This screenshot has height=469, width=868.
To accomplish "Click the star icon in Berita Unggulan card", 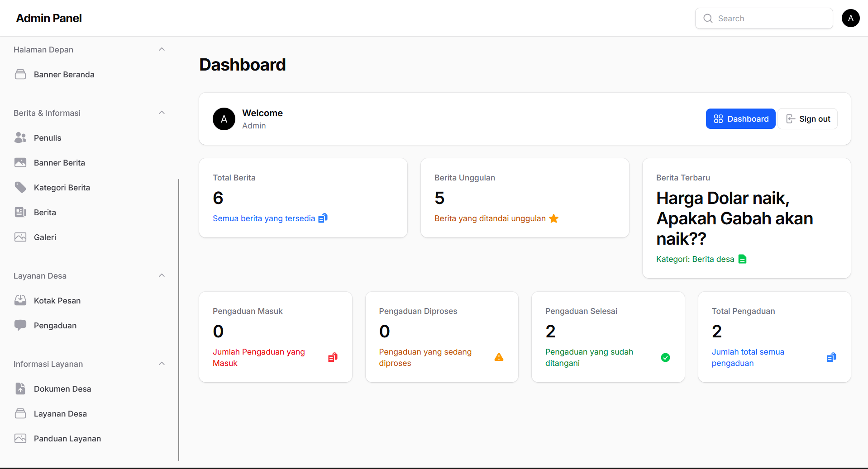I will pyautogui.click(x=554, y=218).
